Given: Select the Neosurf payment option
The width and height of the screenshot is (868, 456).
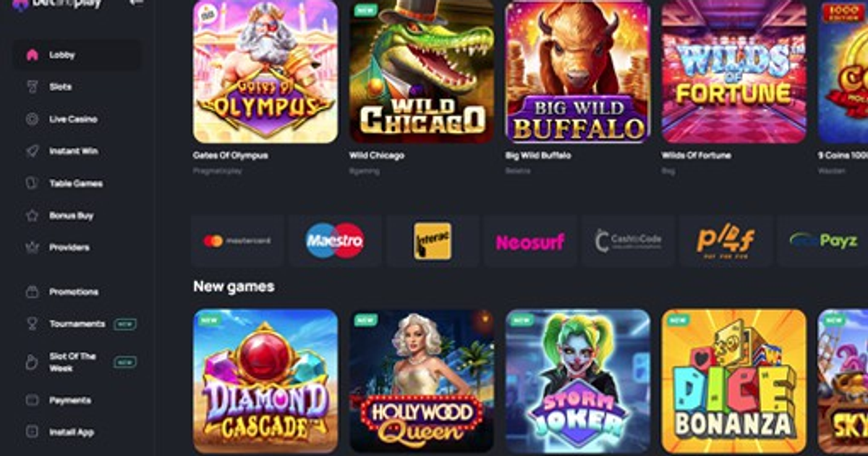Looking at the screenshot, I should [x=530, y=241].
